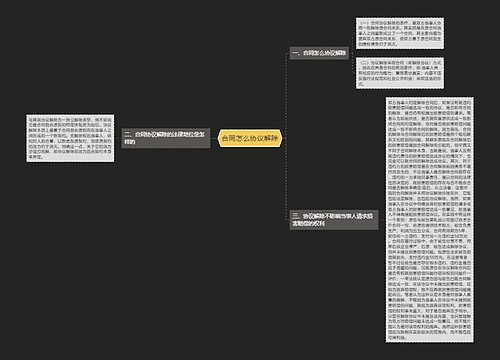
Task: Click the last line of the tall note box
Action: pos(398,337)
